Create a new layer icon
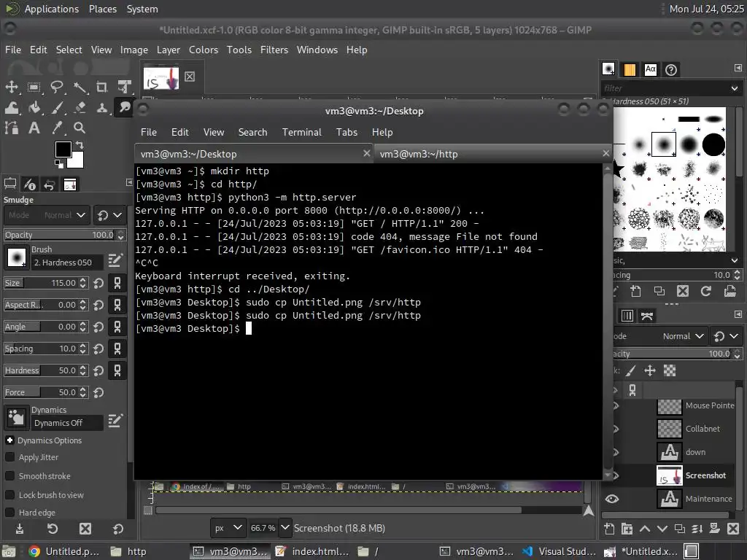The width and height of the screenshot is (747, 560). click(609, 529)
